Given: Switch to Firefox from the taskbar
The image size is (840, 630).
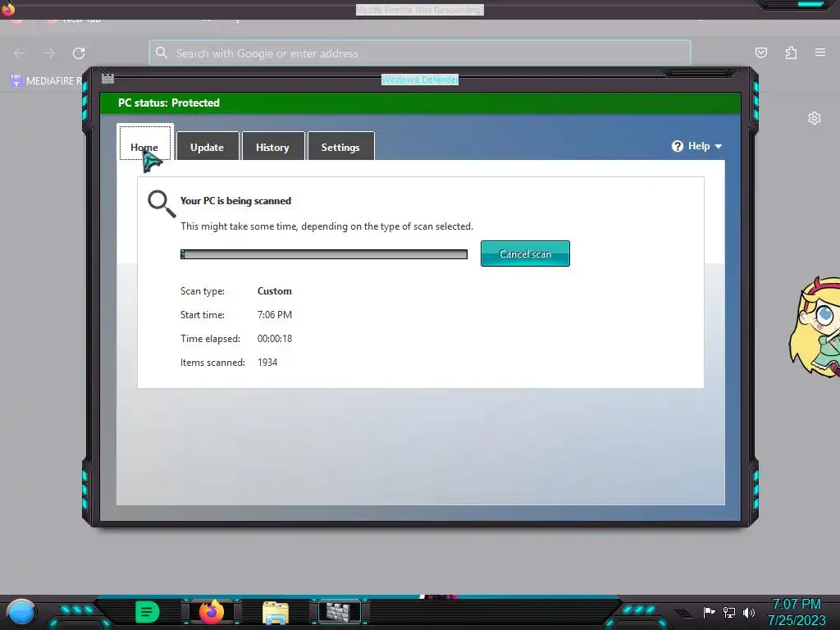Looking at the screenshot, I should 212,612.
